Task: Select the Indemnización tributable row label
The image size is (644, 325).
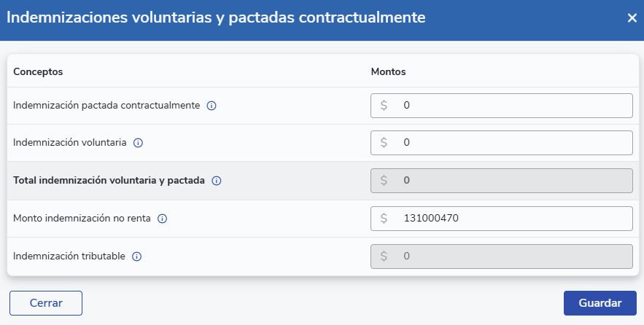Action: pyautogui.click(x=69, y=257)
